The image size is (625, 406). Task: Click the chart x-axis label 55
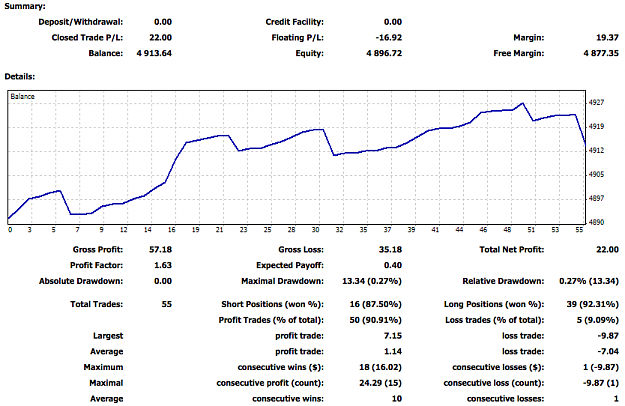pyautogui.click(x=579, y=230)
